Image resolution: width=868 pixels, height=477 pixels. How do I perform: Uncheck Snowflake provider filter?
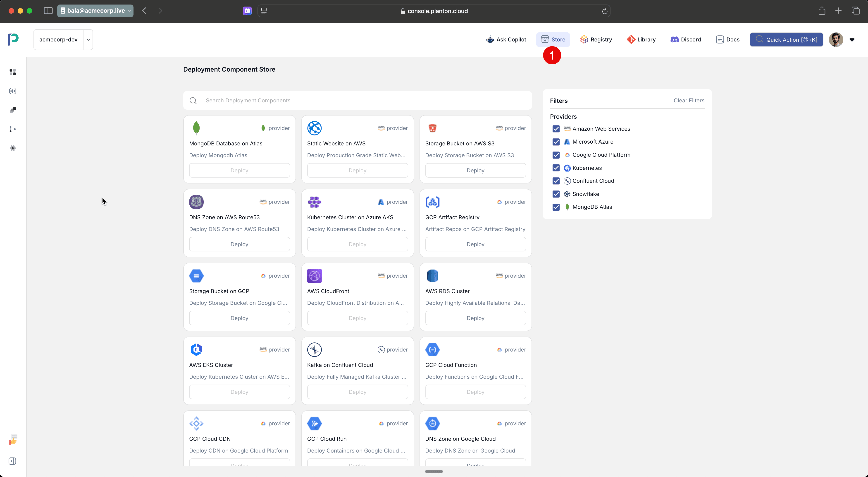556,194
